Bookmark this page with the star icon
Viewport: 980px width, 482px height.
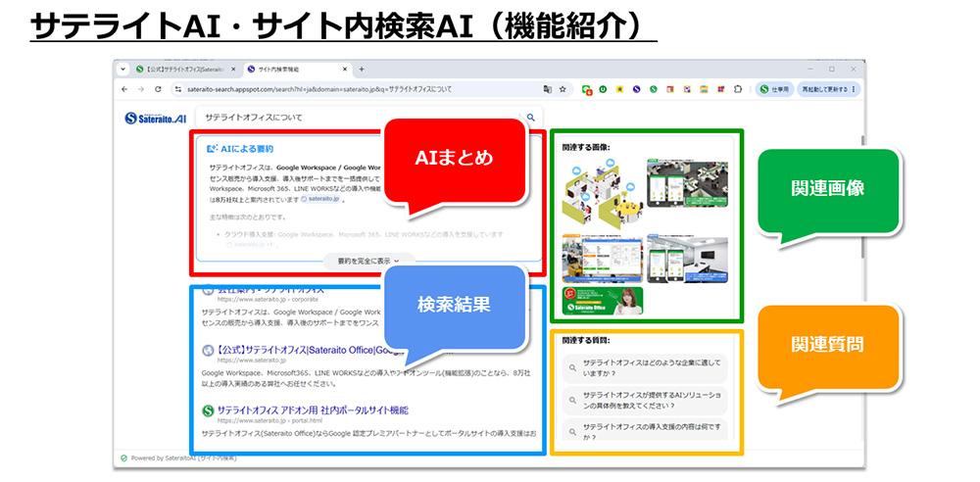click(563, 89)
